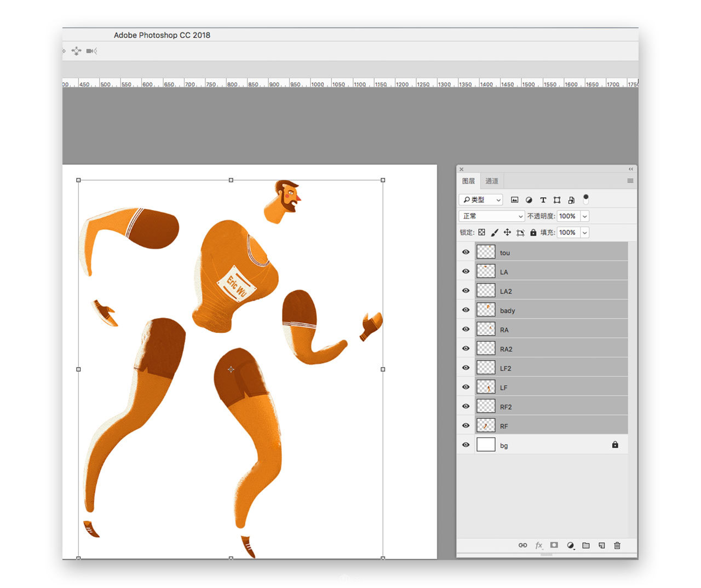Click the right-middle transform handle
This screenshot has width=701, height=588.
coord(383,370)
